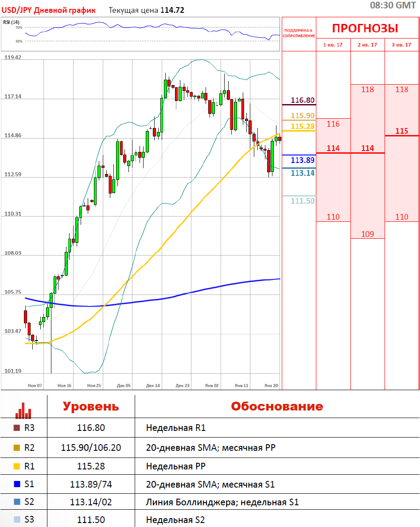
Task: Choose the 3 кв. 17 forecast column header
Action: (401, 45)
